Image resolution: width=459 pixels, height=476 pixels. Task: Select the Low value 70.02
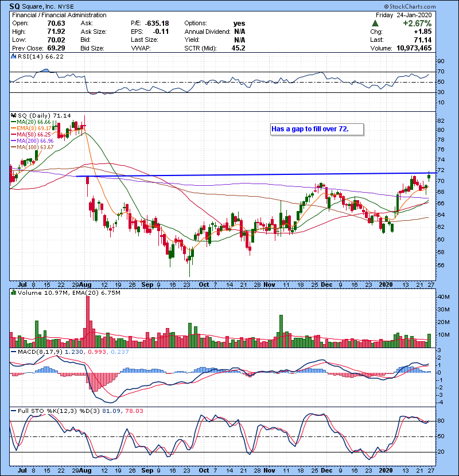(56, 40)
